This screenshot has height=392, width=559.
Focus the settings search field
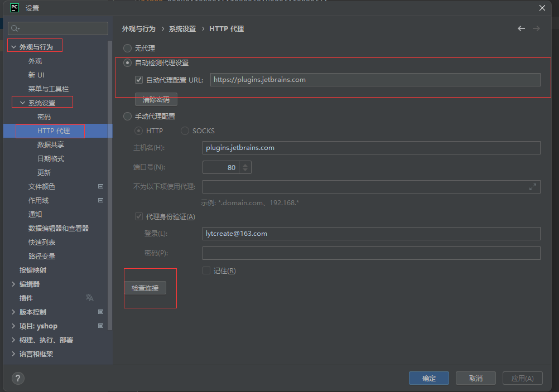click(58, 28)
